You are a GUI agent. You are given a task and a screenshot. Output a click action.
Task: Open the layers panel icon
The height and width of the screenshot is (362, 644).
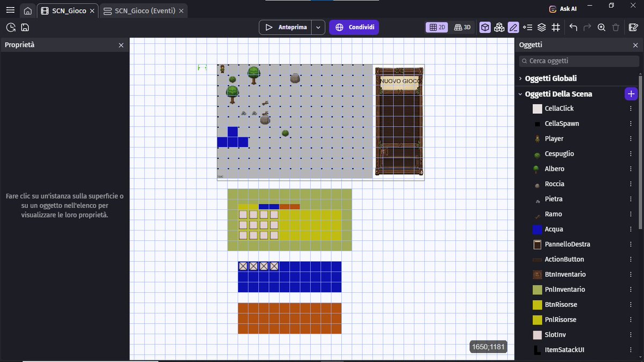pos(541,27)
